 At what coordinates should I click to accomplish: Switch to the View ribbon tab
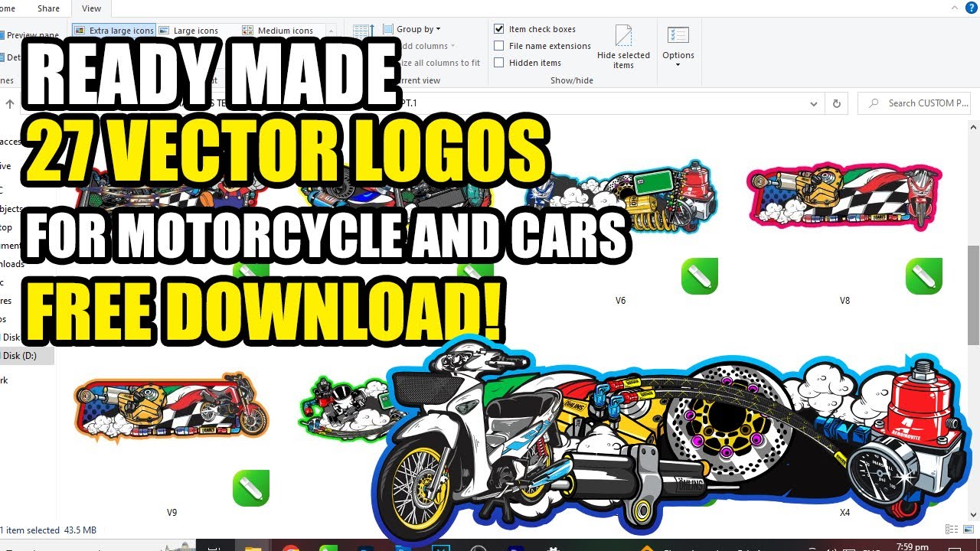91,8
